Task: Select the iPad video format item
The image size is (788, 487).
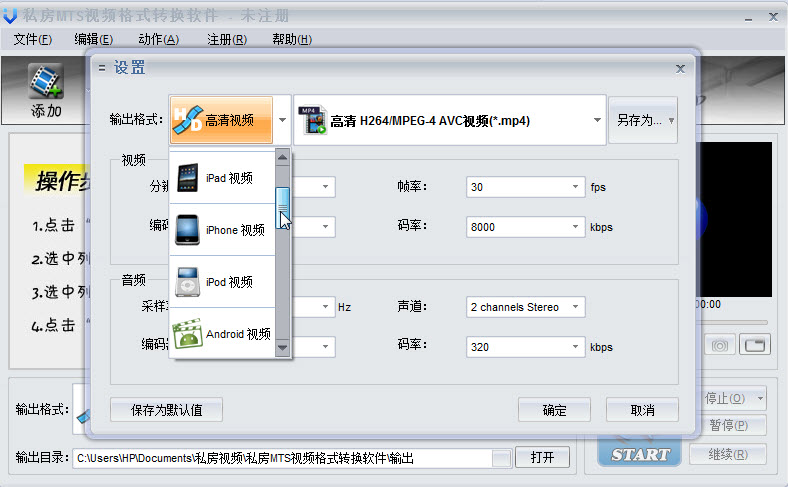Action: [222, 177]
